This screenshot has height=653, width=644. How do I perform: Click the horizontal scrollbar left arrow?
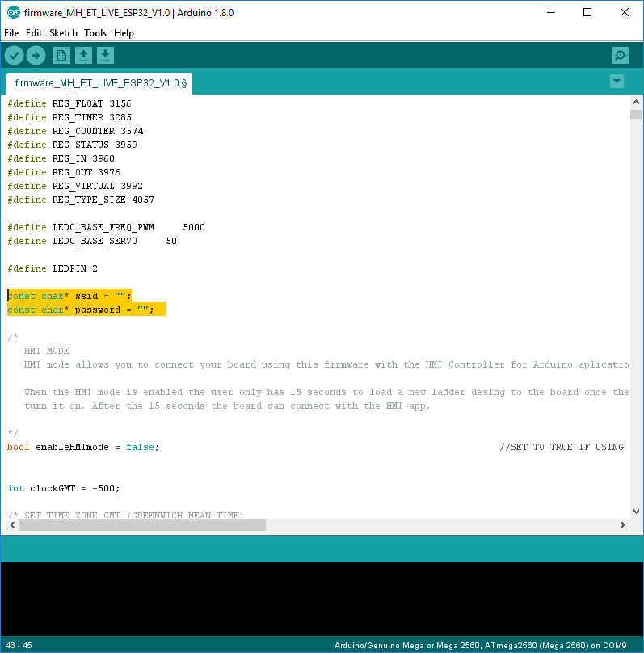click(12, 525)
